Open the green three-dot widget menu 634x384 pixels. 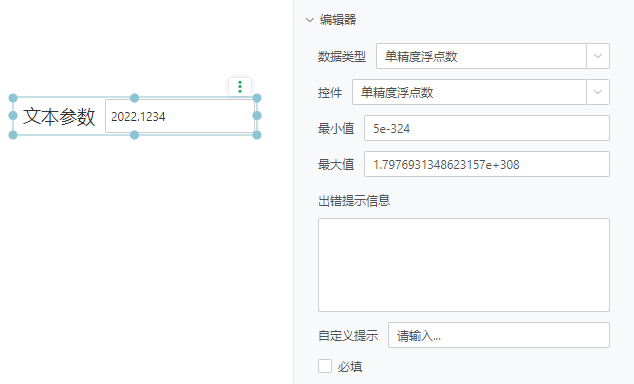tap(240, 87)
